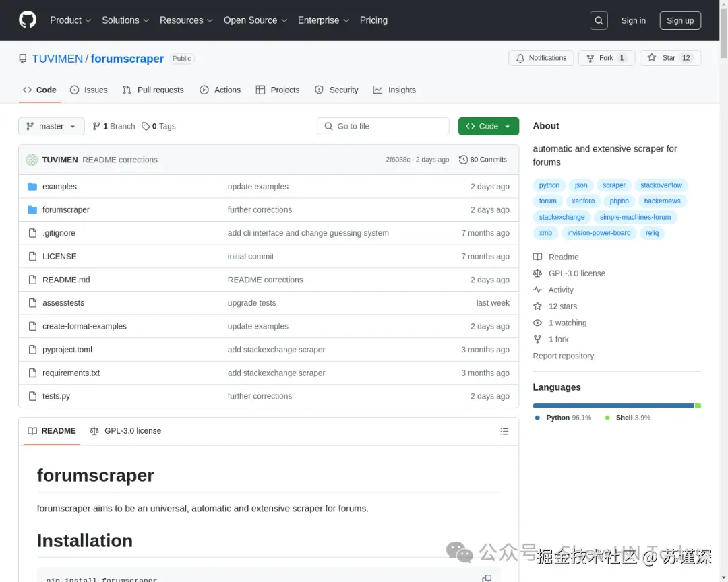Click the invision-power-board topic tag
The width and height of the screenshot is (728, 582).
click(599, 233)
